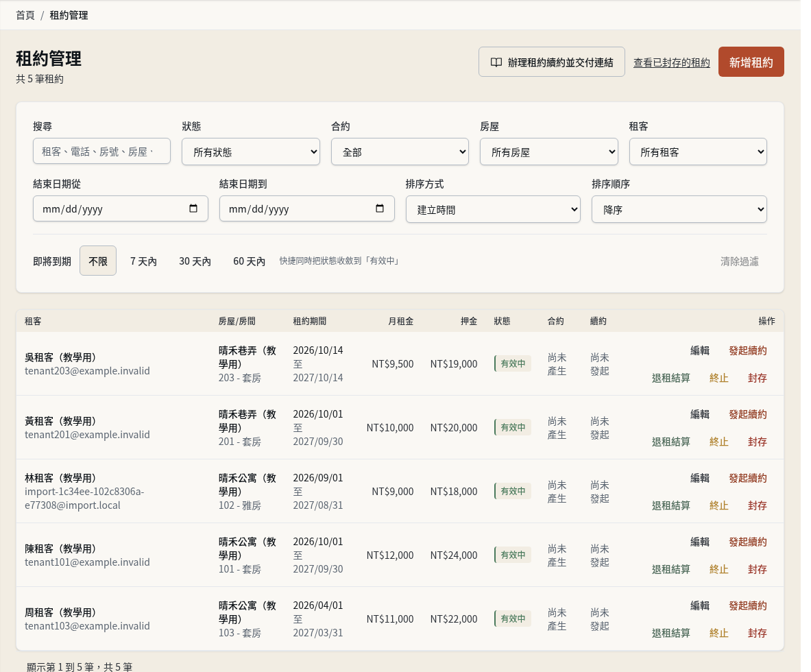Terminate 陳租客 lease with 終止
The height and width of the screenshot is (672, 811).
point(719,569)
